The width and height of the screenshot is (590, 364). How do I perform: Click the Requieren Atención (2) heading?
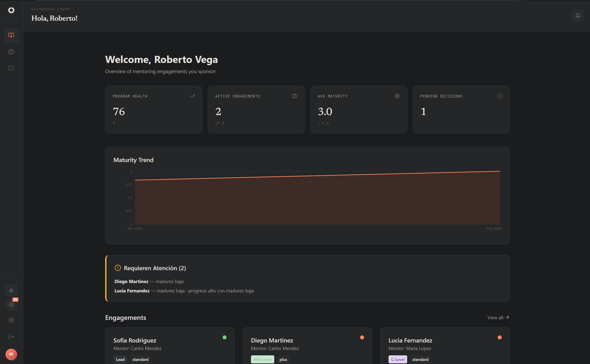(155, 268)
